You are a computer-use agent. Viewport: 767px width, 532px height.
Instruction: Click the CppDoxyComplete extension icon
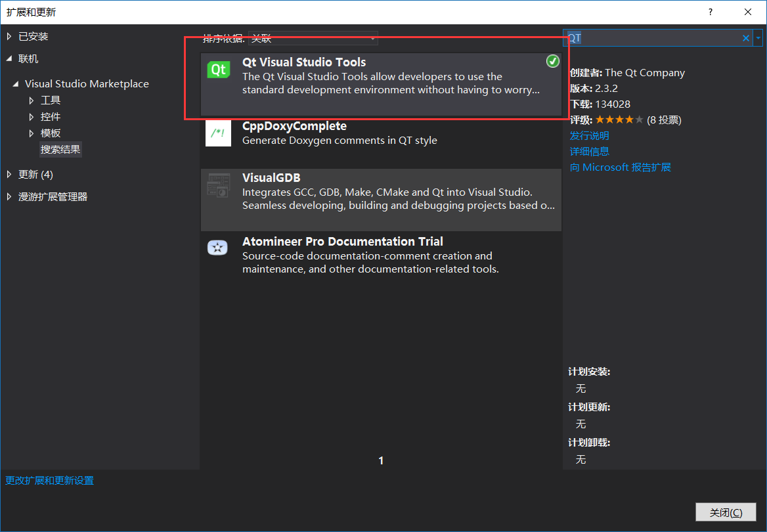click(x=218, y=133)
